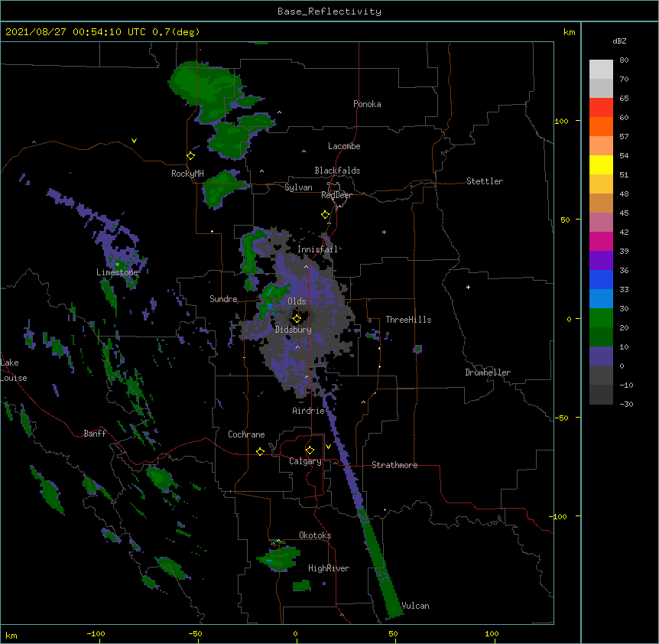Select the yellow swatch in the dBZ legend
The height and width of the screenshot is (644, 659).
[601, 164]
